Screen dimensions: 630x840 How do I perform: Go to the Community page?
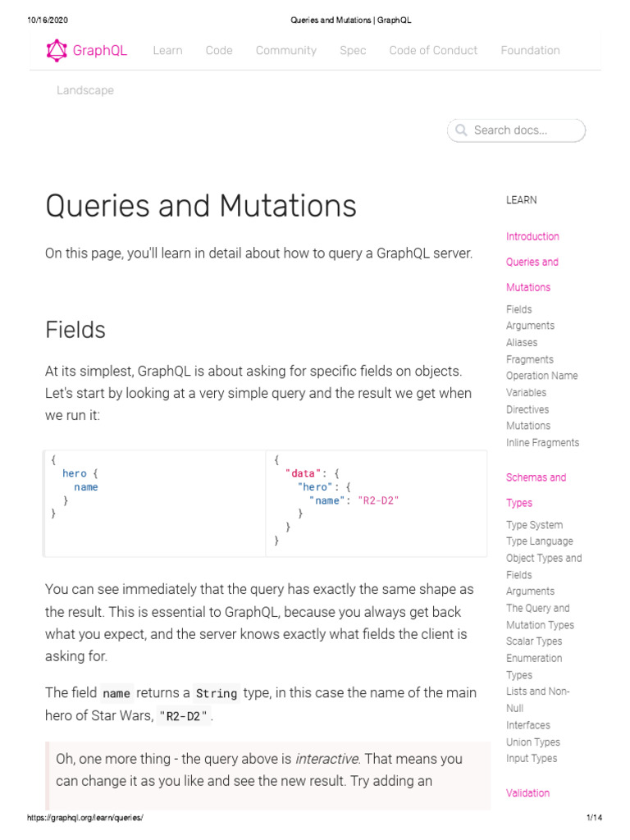(x=285, y=51)
